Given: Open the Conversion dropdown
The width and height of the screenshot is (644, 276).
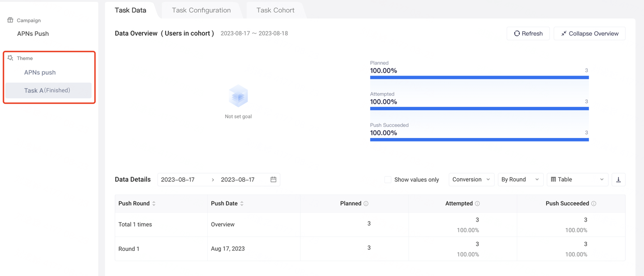Looking at the screenshot, I should pyautogui.click(x=471, y=180).
